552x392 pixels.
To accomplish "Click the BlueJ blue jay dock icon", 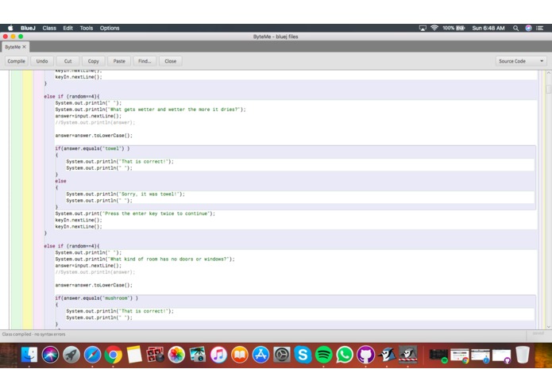I will tap(387, 355).
